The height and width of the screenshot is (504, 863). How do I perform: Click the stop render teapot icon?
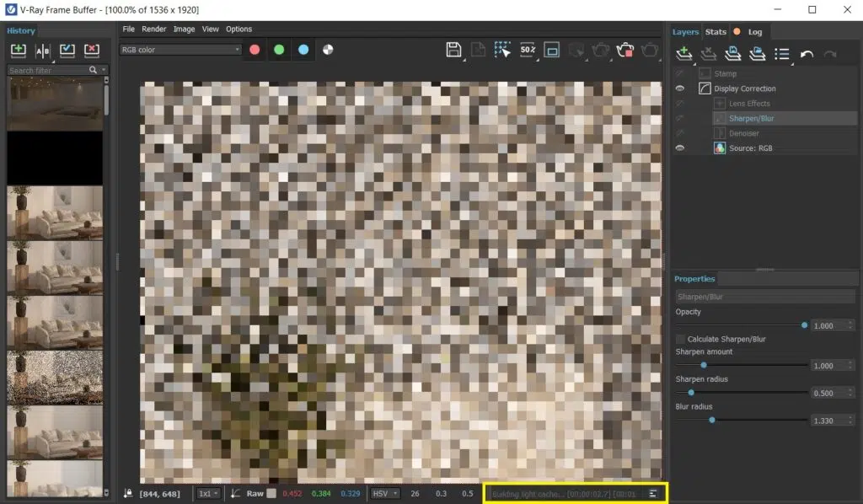point(624,51)
